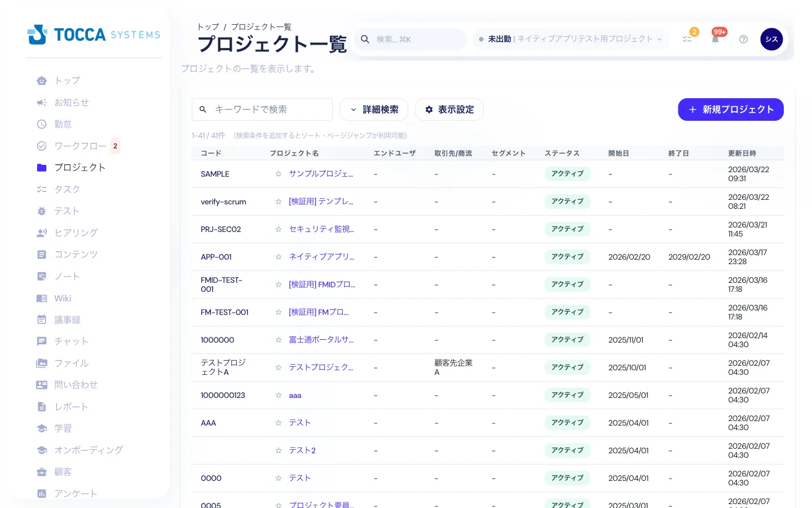Expand the 詳細検索 panel
The image size is (812, 508).
(x=374, y=110)
